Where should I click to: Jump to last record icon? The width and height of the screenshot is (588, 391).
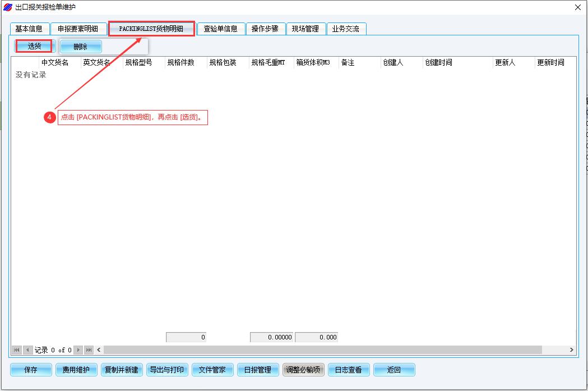point(89,350)
